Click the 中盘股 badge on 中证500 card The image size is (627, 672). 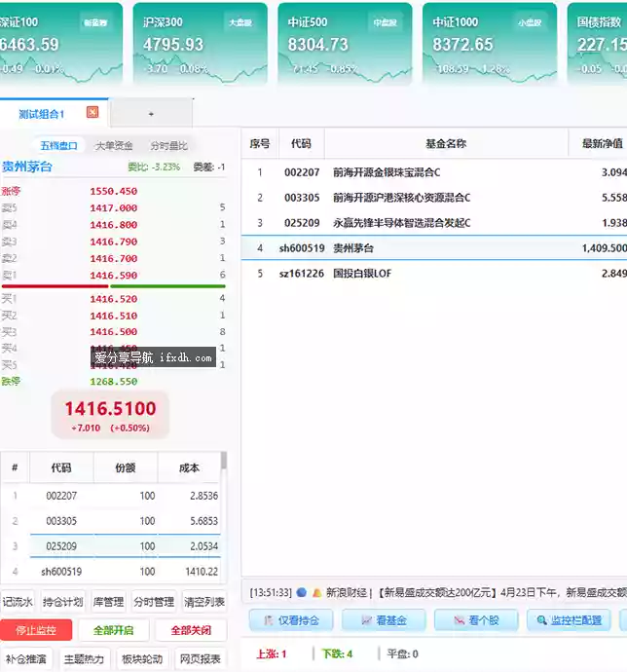[x=385, y=22]
